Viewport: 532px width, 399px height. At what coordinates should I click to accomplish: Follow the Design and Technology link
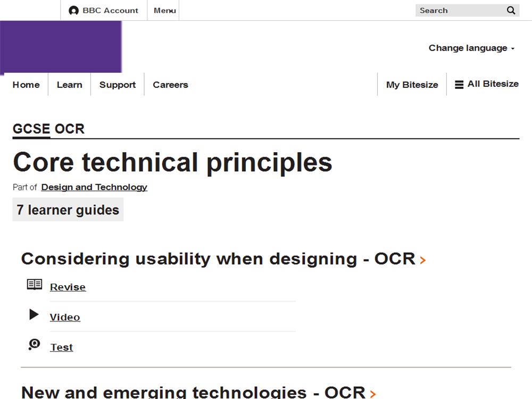94,187
